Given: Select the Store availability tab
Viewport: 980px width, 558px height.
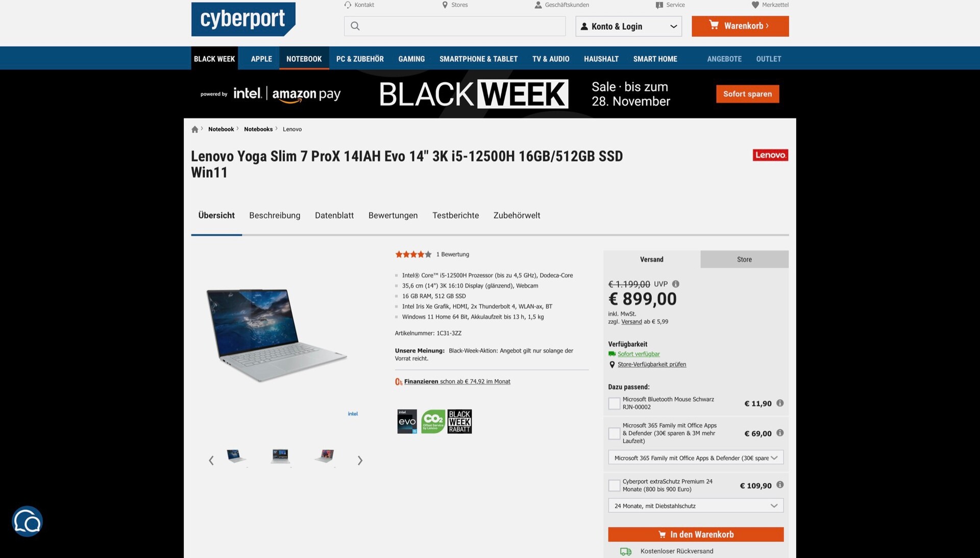Looking at the screenshot, I should (x=744, y=260).
